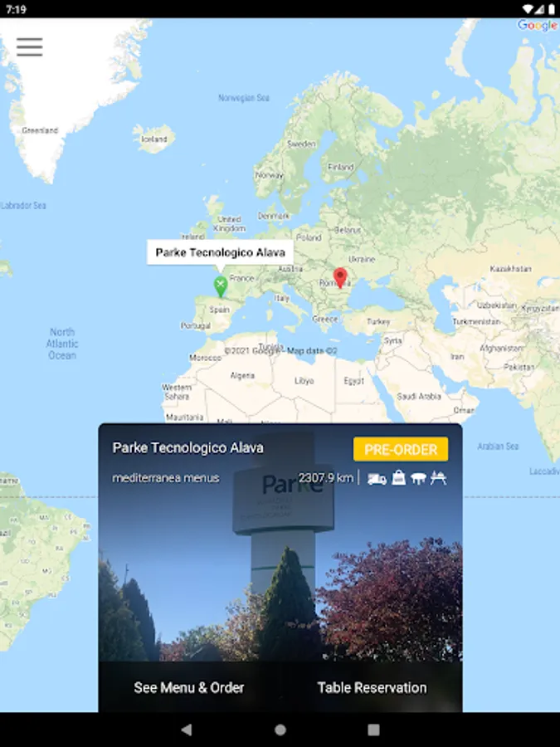Tap the Finland map label
Image resolution: width=560 pixels, height=747 pixels.
(340, 167)
